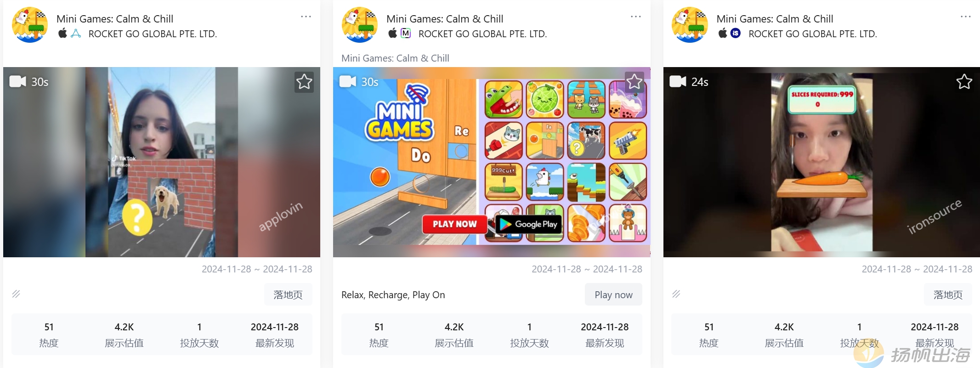Open more options on first ad card
The width and height of the screenshot is (980, 368).
pyautogui.click(x=306, y=17)
